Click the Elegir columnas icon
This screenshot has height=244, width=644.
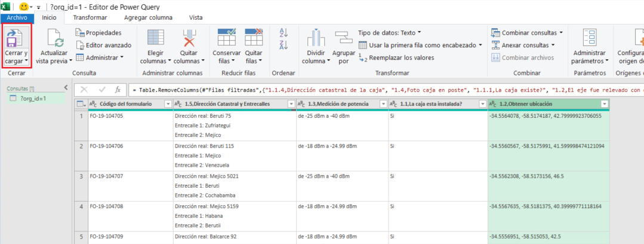156,38
